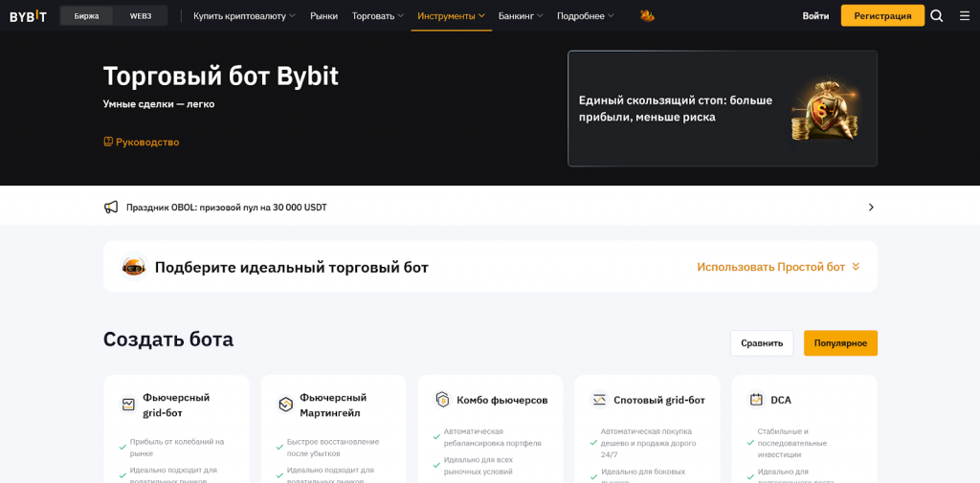Click the Единый скользящий стоп banner
The image size is (980, 483).
(722, 109)
